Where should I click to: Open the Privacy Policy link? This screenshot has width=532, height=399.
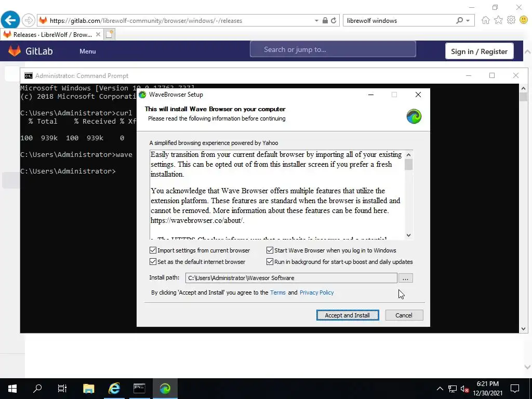tap(316, 292)
